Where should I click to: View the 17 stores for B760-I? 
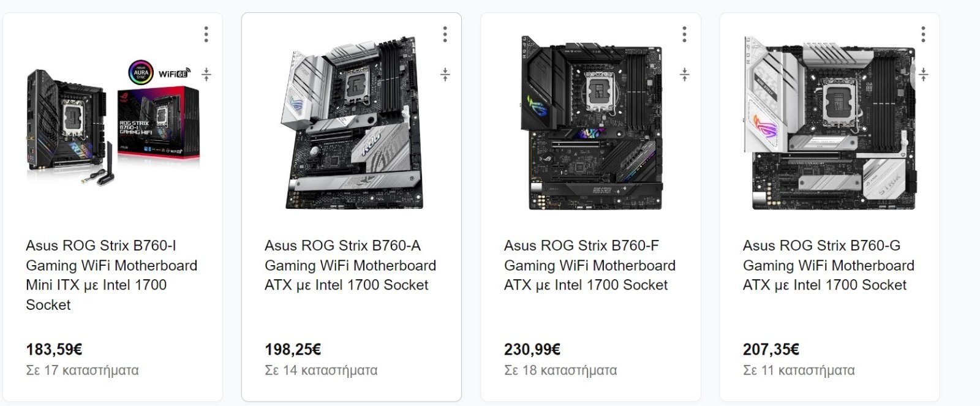[x=82, y=370]
